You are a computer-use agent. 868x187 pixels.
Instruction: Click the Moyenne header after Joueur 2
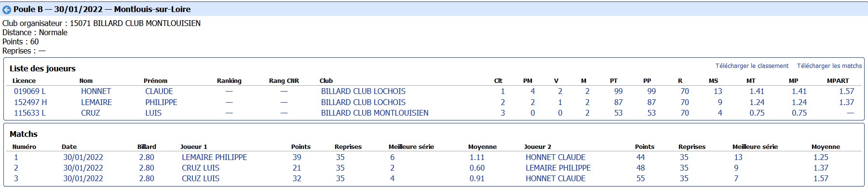tap(826, 147)
